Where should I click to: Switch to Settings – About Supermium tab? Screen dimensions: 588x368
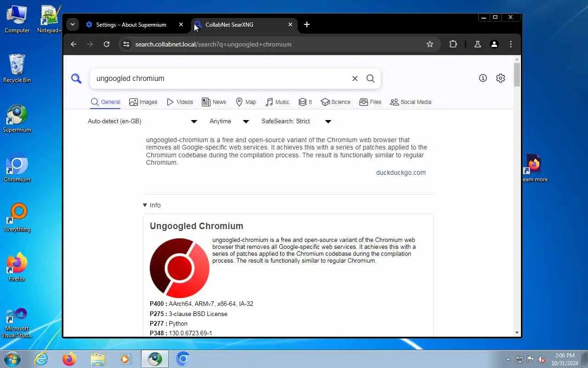[x=131, y=25]
